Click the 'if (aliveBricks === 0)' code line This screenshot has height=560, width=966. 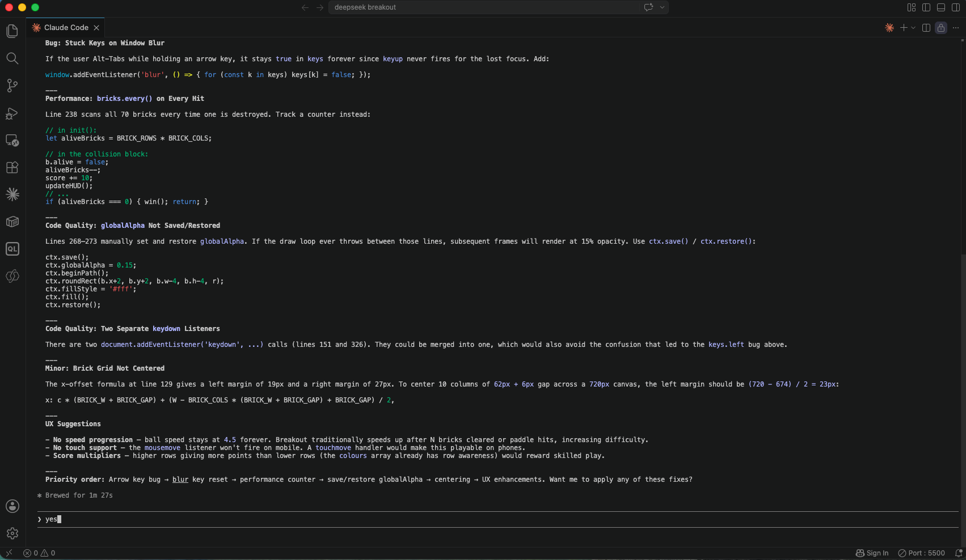(x=127, y=202)
